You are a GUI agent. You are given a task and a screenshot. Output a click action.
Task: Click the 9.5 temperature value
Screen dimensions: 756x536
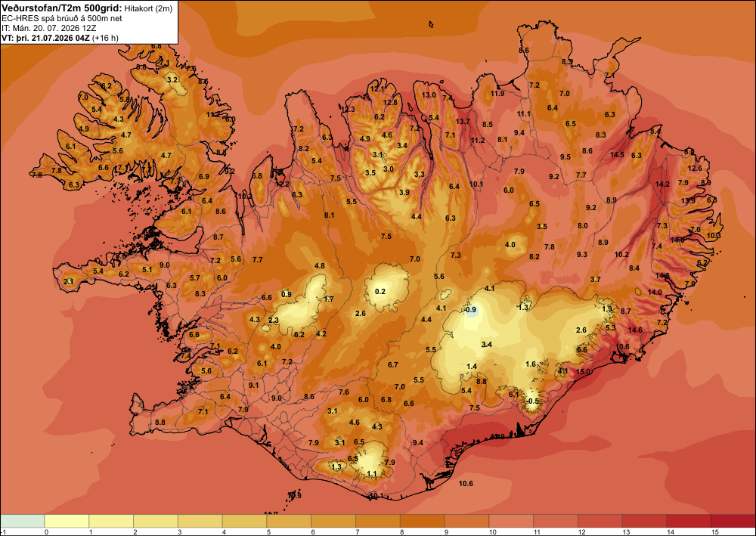pyautogui.click(x=565, y=157)
